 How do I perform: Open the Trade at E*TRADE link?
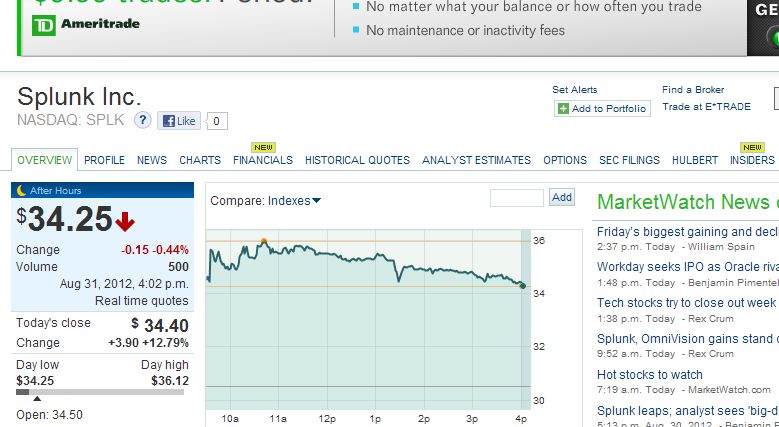click(706, 107)
